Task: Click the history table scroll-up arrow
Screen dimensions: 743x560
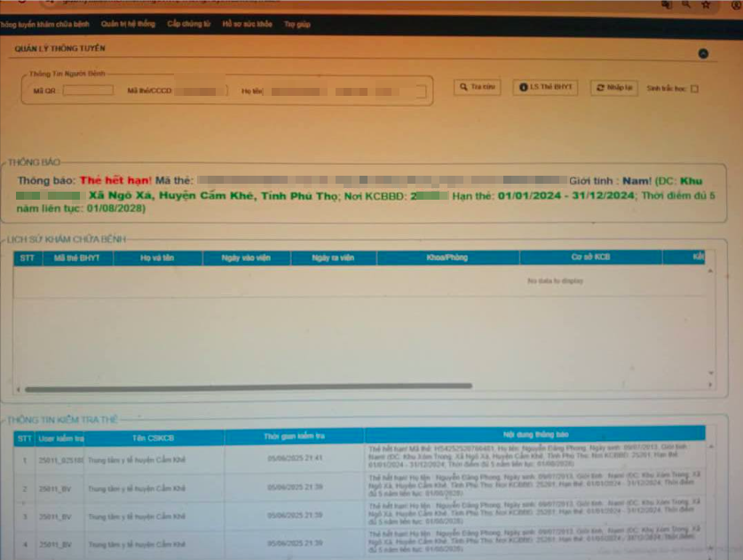Action: click(710, 271)
